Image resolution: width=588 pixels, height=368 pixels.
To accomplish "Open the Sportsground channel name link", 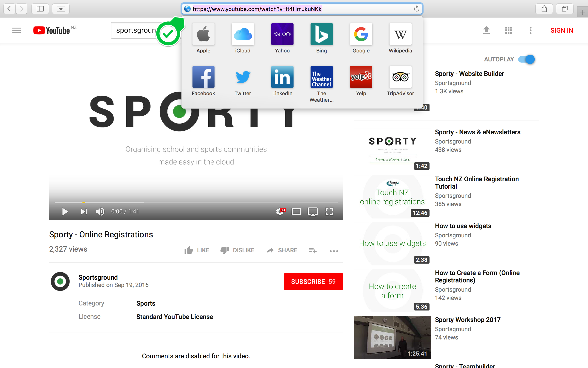I will click(x=98, y=277).
